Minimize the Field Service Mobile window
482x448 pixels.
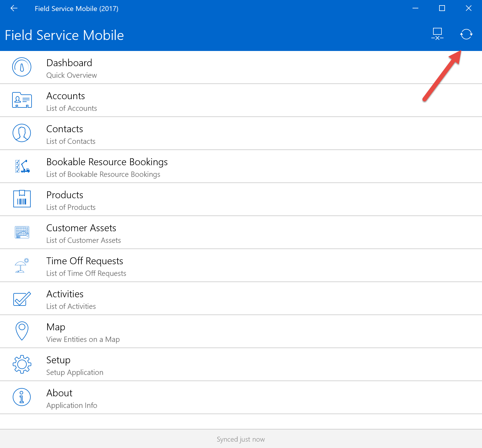(415, 8)
